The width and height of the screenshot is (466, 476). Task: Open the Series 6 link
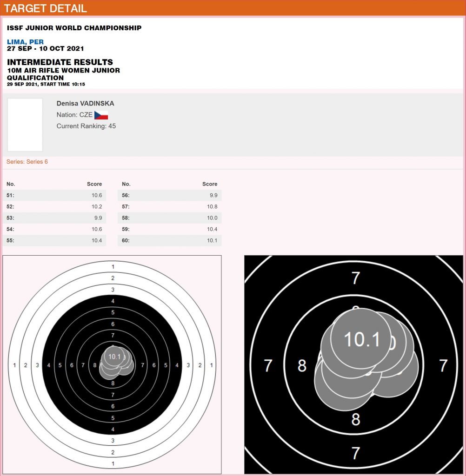[27, 162]
